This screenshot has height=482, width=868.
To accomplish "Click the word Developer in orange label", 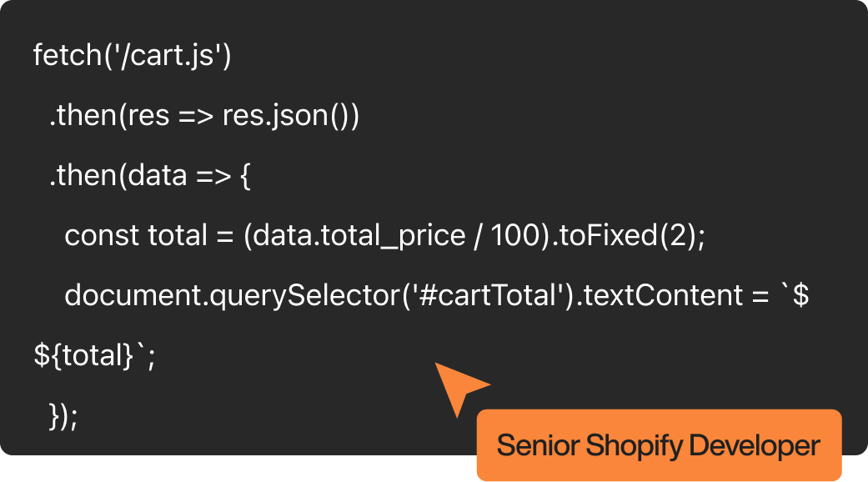I will [757, 445].
